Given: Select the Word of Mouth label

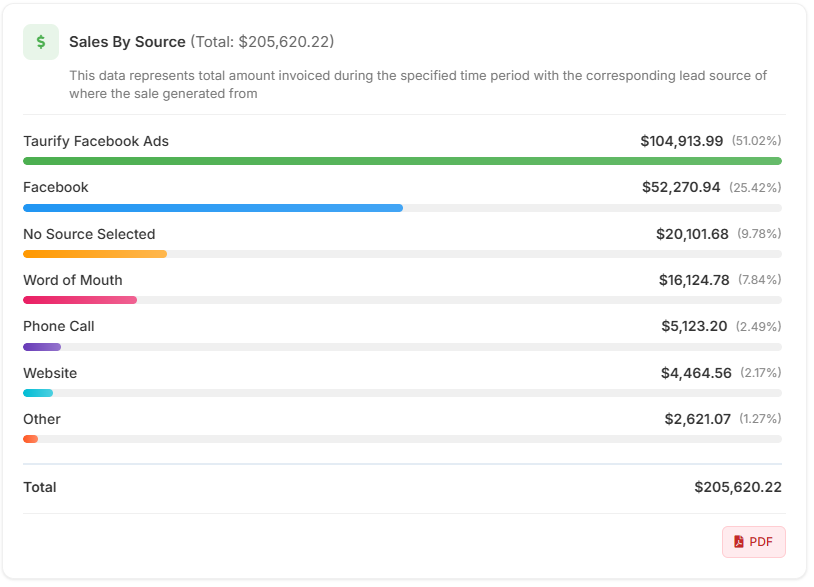Looking at the screenshot, I should click(73, 280).
